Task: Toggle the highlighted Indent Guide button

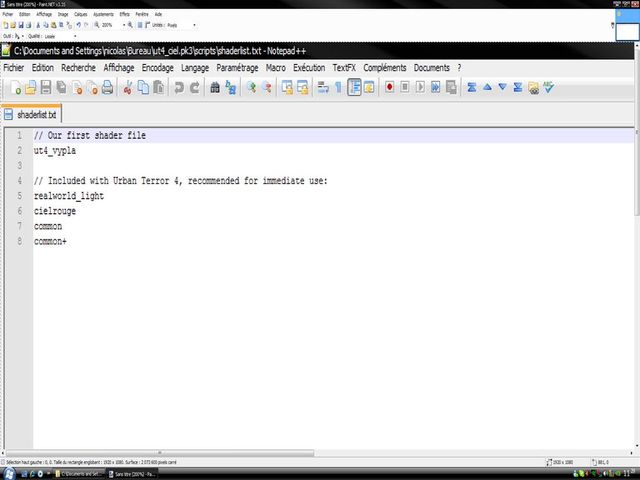Action: [354, 87]
